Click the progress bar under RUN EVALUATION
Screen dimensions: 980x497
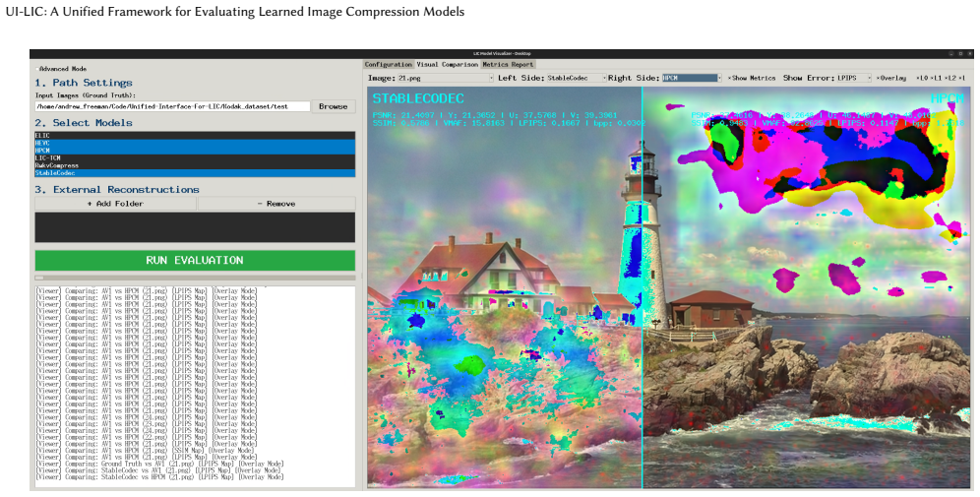(x=195, y=278)
